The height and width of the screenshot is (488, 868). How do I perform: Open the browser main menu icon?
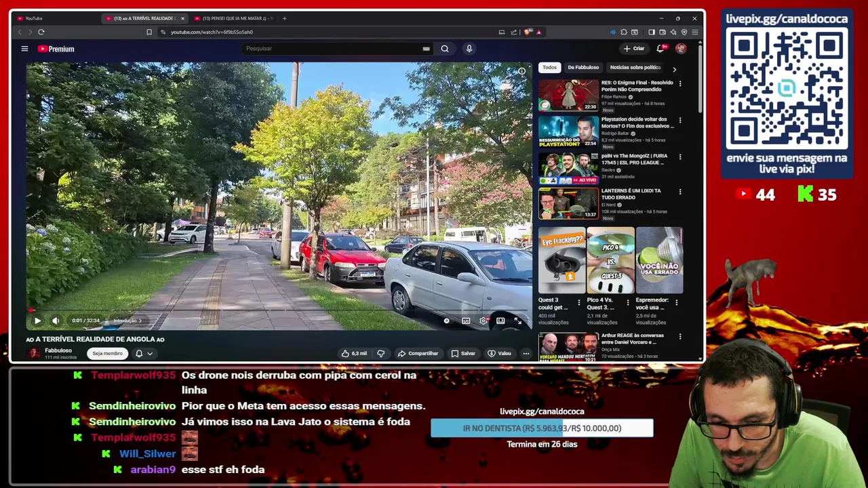click(695, 32)
